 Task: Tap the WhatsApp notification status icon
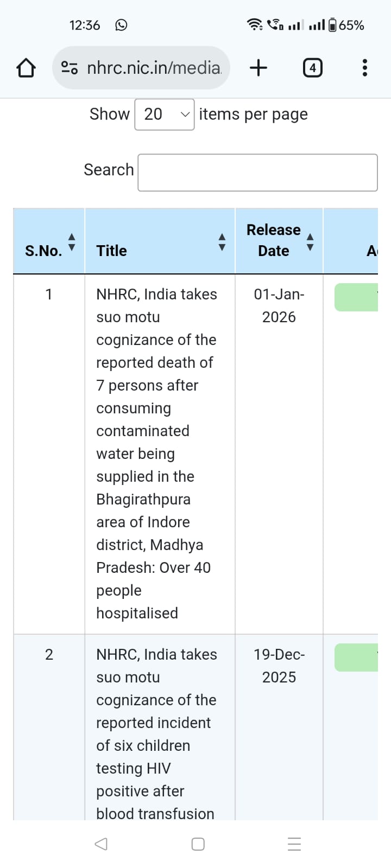(121, 25)
